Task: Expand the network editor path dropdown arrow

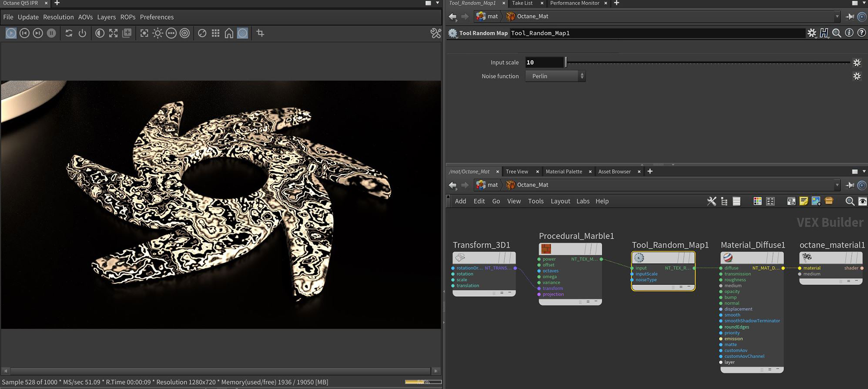Action: pyautogui.click(x=837, y=185)
